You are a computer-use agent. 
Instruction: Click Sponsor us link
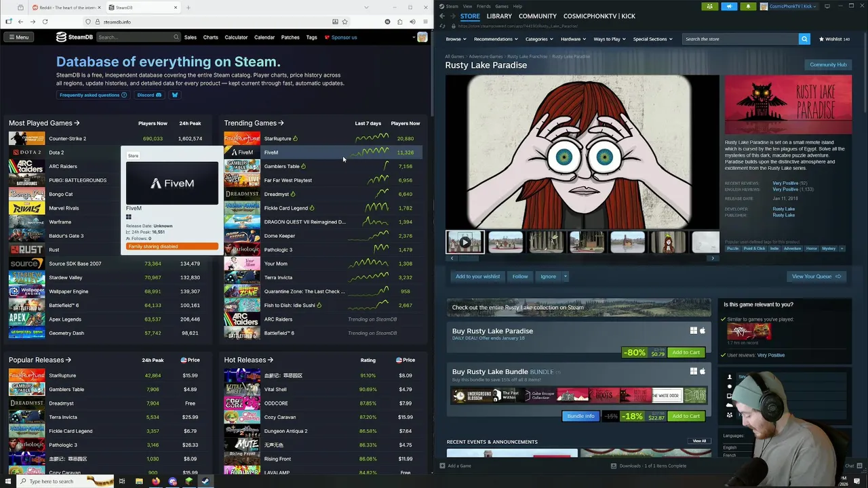[340, 37]
